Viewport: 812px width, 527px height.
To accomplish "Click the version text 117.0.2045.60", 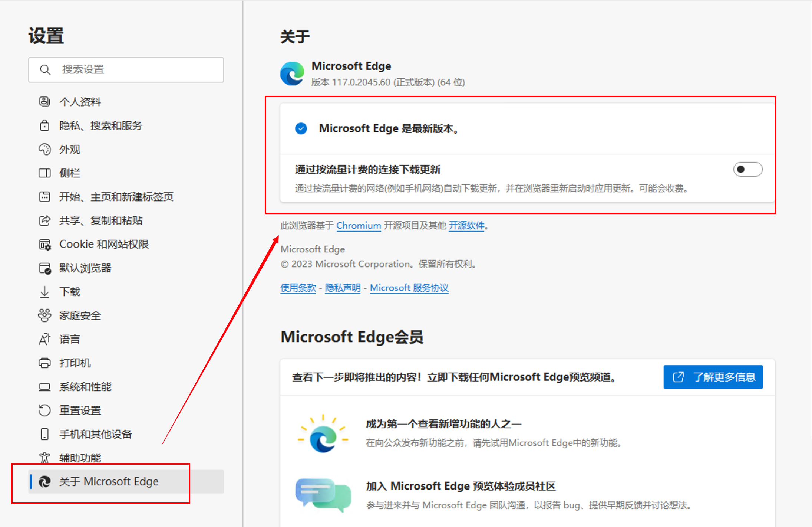I will pos(361,82).
